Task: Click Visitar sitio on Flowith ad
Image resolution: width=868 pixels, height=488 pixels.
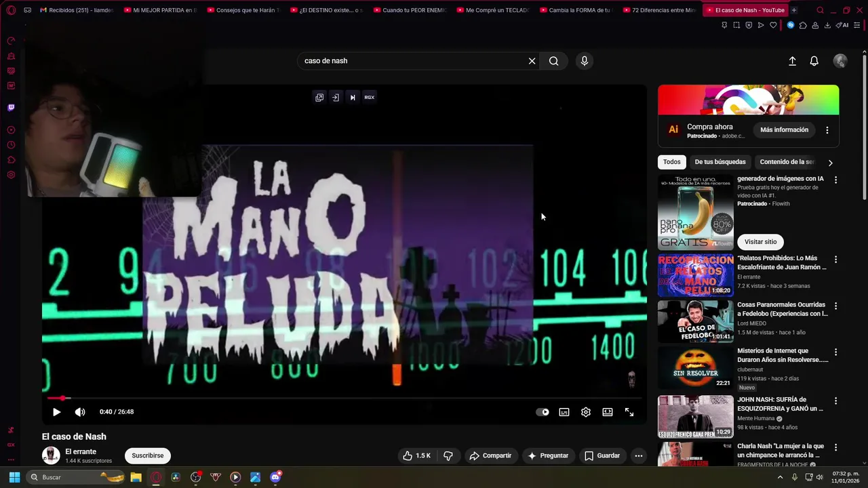Action: pyautogui.click(x=761, y=242)
